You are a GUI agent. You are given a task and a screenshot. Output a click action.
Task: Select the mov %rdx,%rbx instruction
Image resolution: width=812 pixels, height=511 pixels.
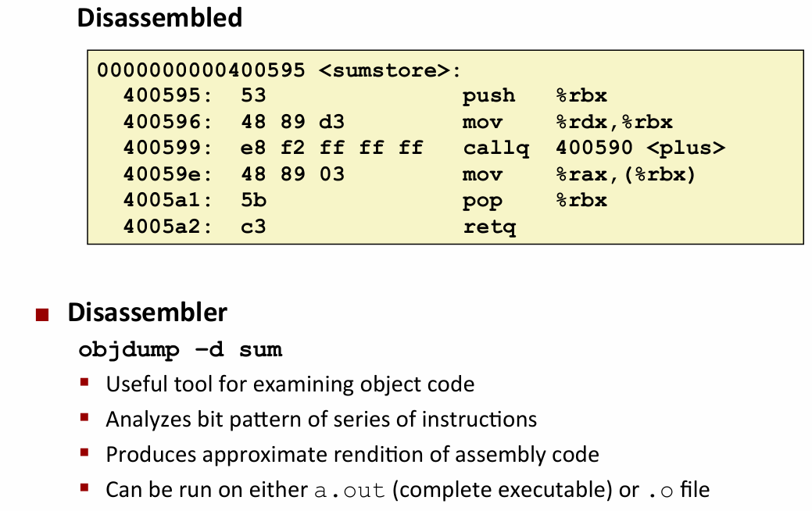tap(567, 122)
